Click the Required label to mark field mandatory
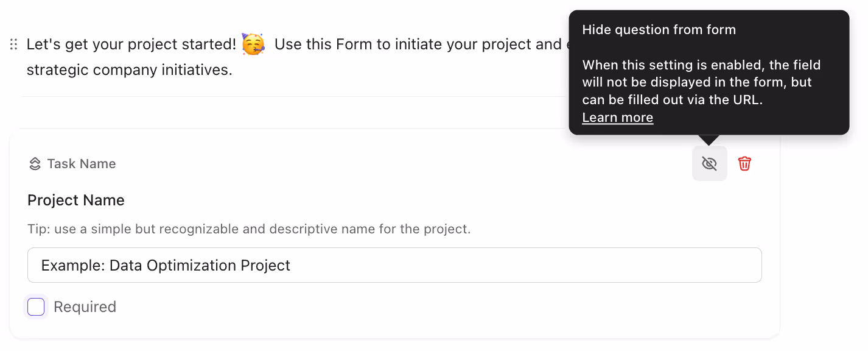 pyautogui.click(x=85, y=307)
